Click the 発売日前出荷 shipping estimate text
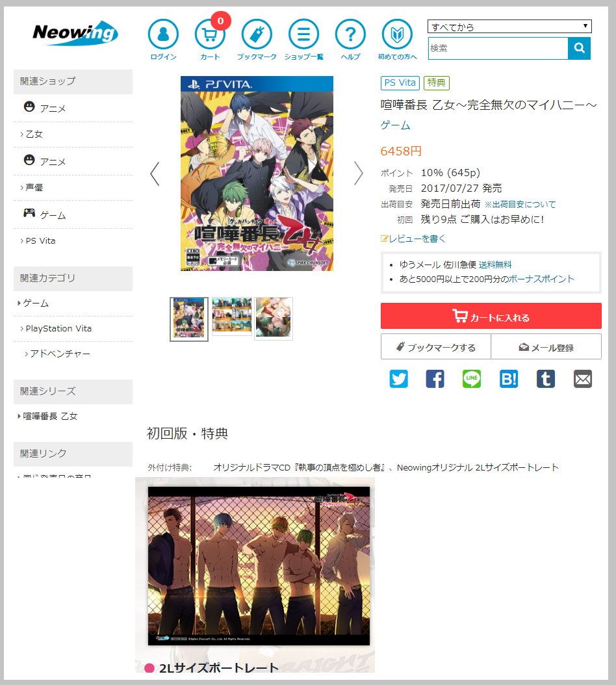 [x=450, y=204]
